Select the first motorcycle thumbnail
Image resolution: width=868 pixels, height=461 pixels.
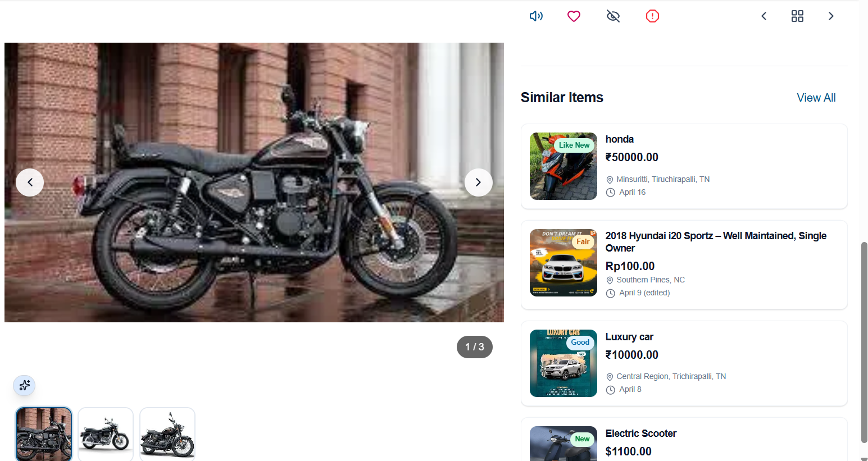44,434
